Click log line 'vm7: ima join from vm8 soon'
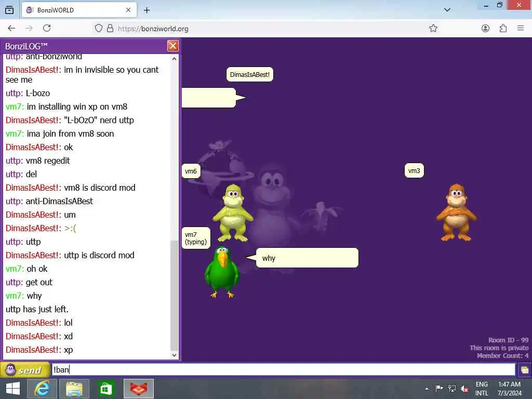The height and width of the screenshot is (399, 532). click(x=60, y=134)
